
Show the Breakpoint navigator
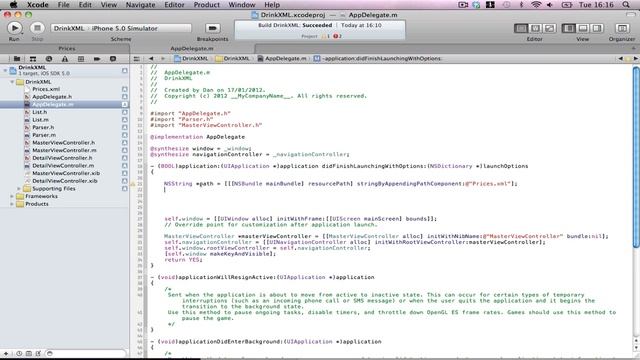[97, 59]
